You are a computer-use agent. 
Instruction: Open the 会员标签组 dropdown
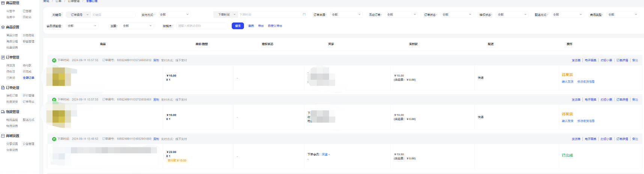[82, 26]
